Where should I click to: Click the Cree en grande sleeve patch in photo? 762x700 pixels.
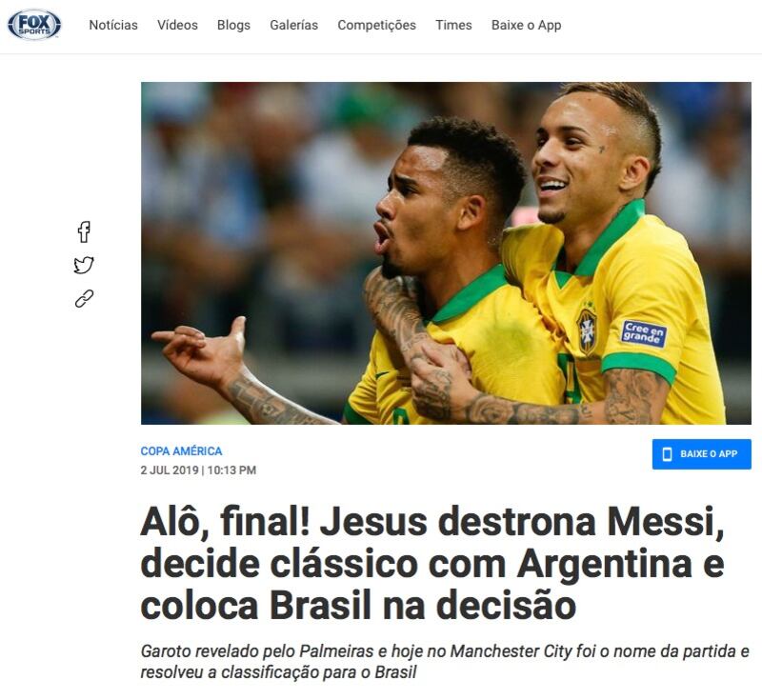click(644, 333)
